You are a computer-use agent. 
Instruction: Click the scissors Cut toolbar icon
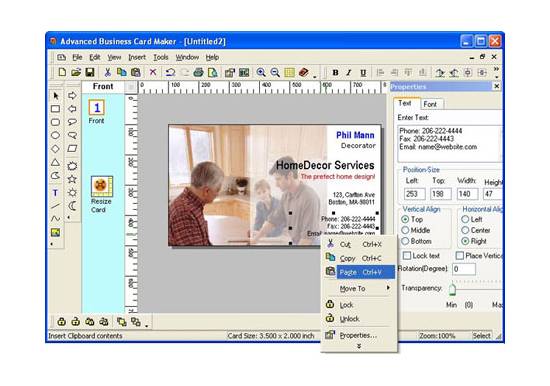pyautogui.click(x=107, y=72)
